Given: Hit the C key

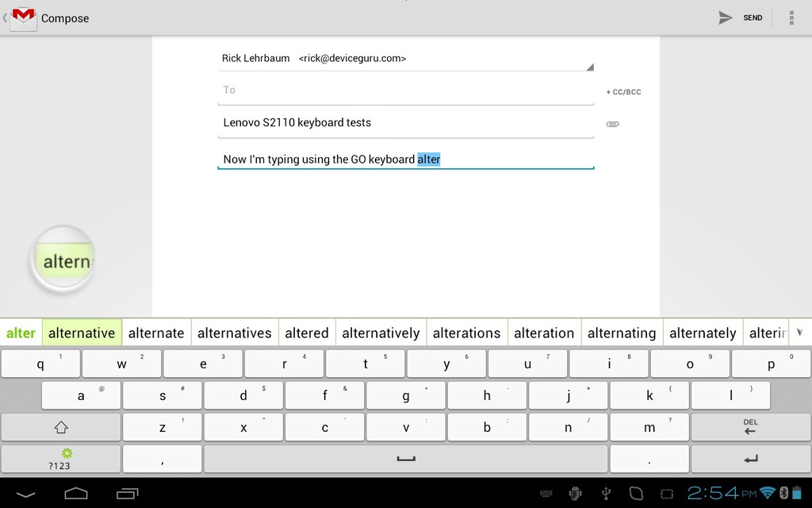Looking at the screenshot, I should tap(324, 427).
